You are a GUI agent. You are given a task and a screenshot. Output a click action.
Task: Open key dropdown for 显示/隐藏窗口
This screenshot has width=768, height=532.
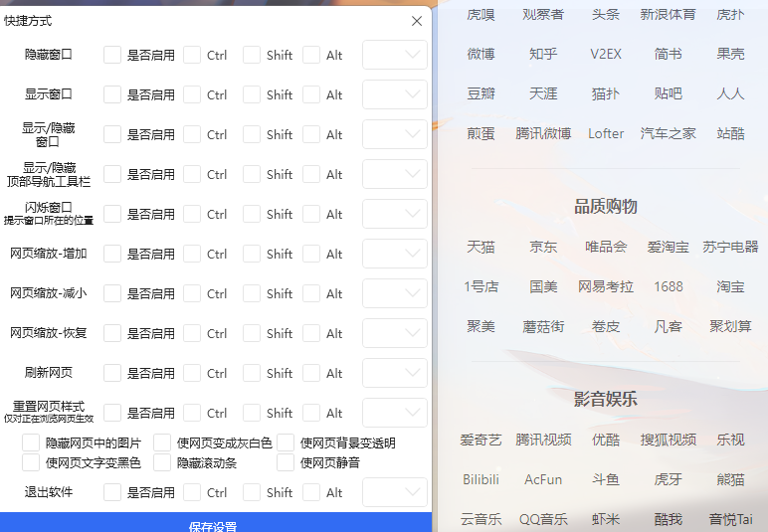click(395, 134)
